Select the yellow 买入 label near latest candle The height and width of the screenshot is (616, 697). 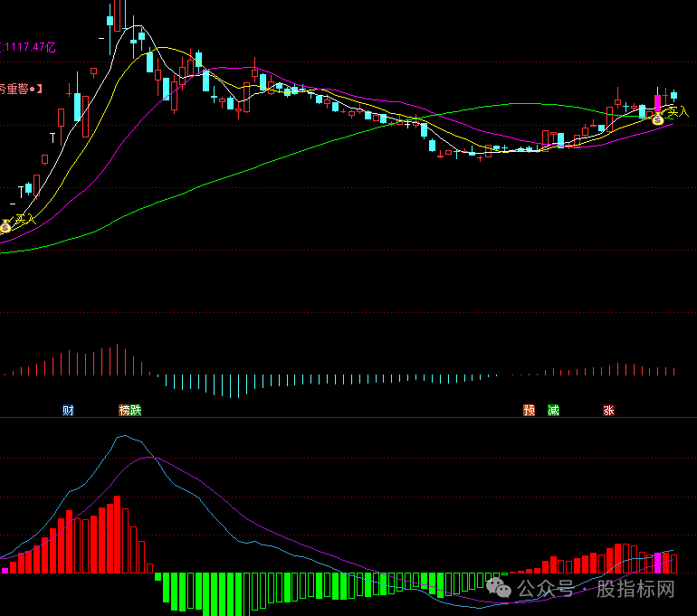[x=678, y=111]
